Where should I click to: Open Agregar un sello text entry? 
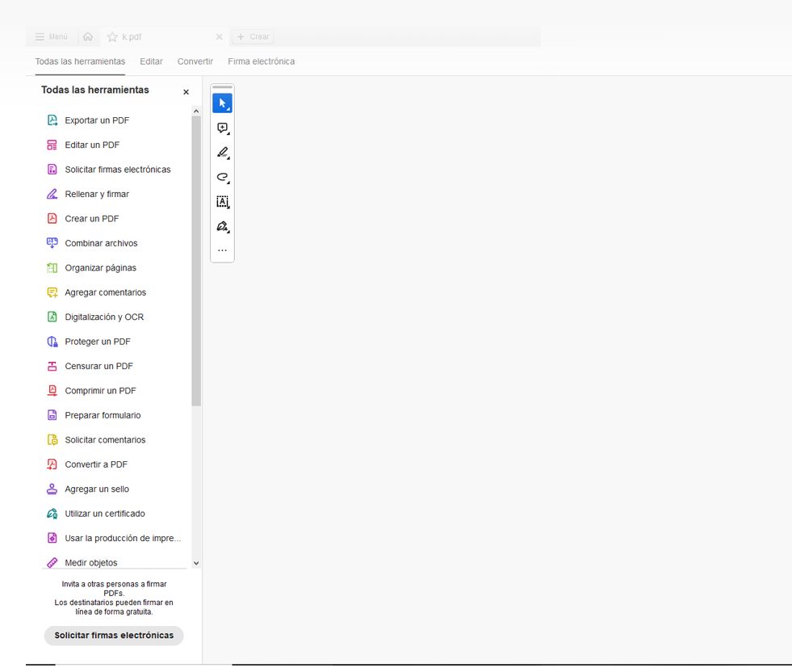[x=97, y=489]
